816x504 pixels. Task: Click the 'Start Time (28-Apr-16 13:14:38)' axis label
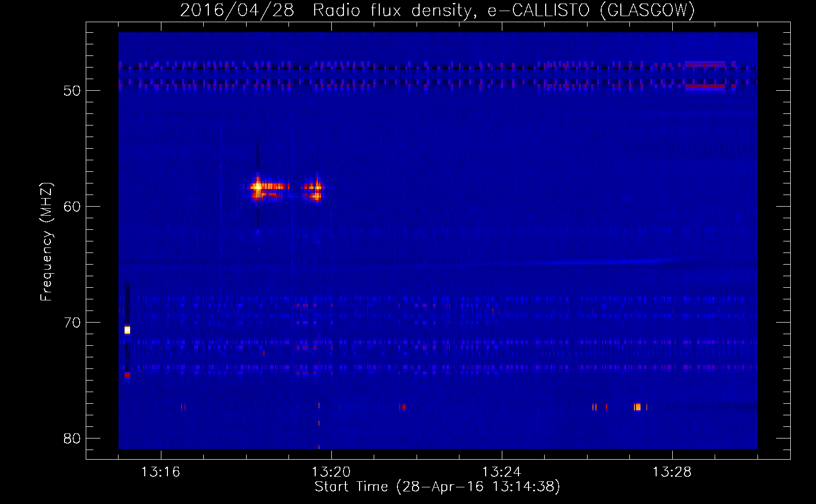tap(437, 487)
